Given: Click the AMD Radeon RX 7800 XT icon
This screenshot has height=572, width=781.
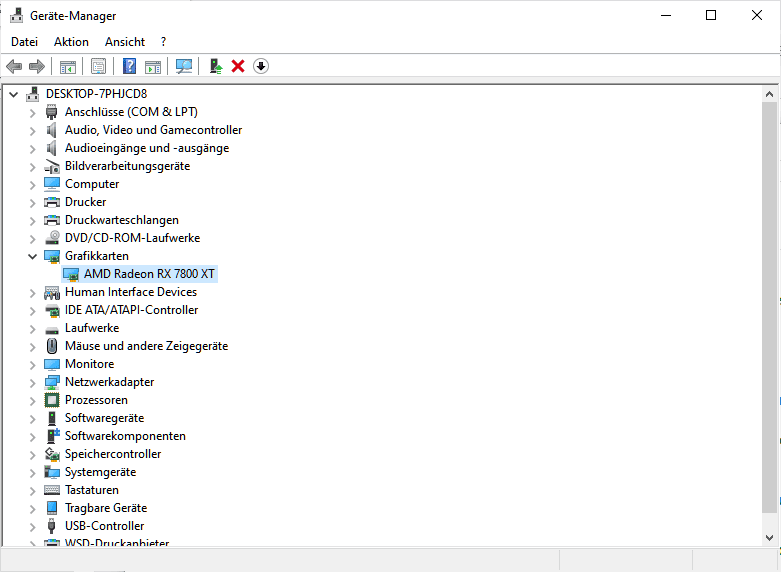Looking at the screenshot, I should click(x=71, y=274).
